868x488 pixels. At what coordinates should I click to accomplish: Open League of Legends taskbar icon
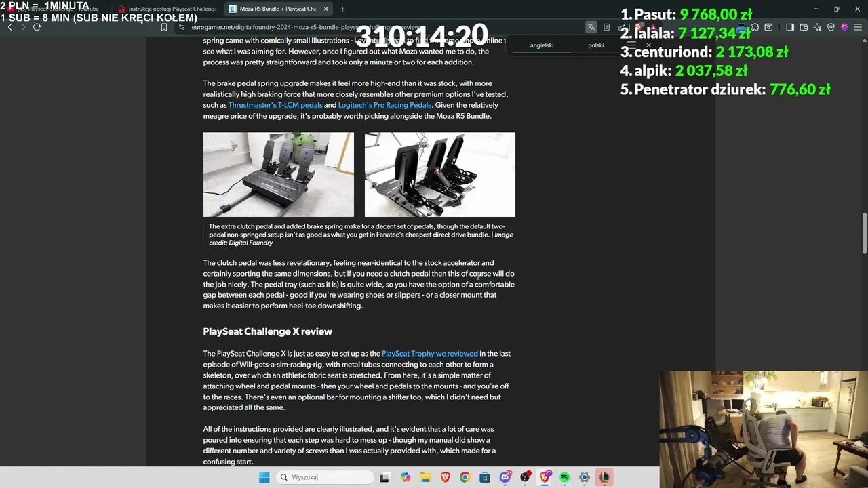click(604, 477)
